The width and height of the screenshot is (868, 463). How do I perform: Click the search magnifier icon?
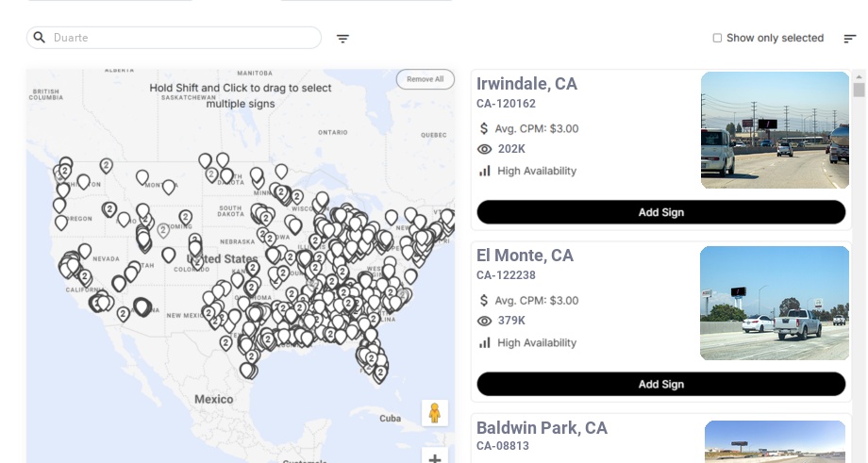[40, 38]
